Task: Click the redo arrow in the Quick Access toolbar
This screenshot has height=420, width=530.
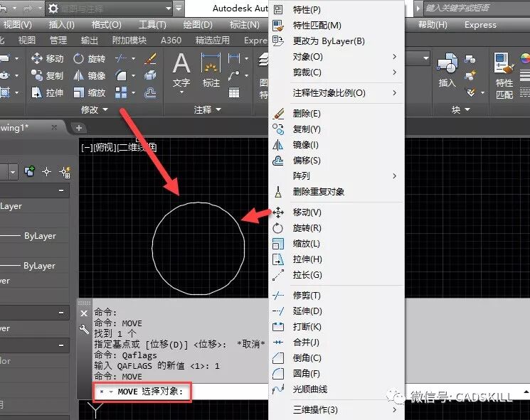Action: click(x=28, y=8)
